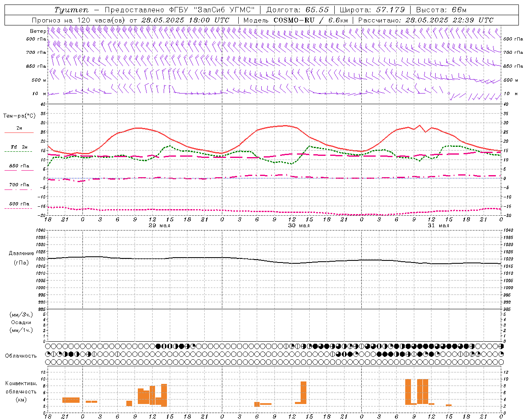The height and width of the screenshot is (420, 525).
Task: Click the wide orange bar near hour 21 on 28 мая
Action: click(71, 400)
